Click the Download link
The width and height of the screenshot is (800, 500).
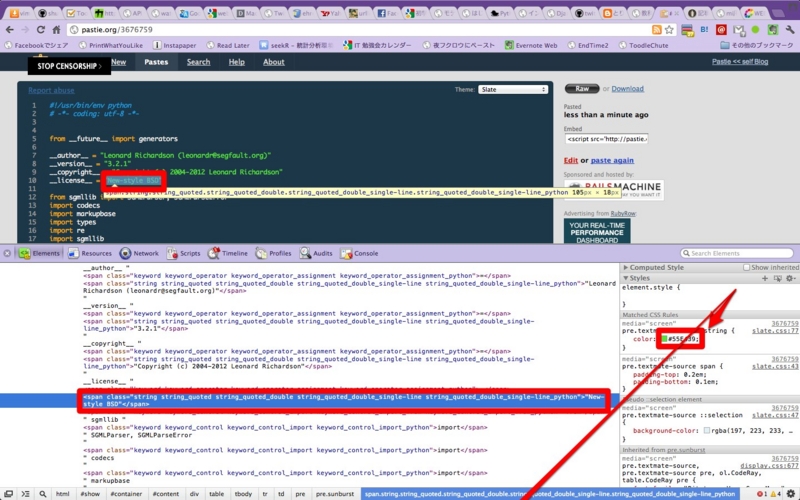(628, 89)
